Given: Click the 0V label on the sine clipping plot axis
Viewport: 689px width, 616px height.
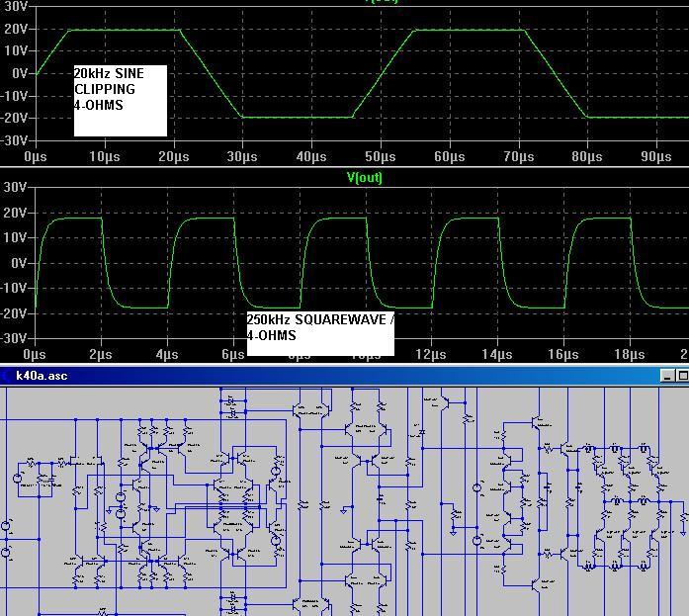Looking at the screenshot, I should 20,73.
